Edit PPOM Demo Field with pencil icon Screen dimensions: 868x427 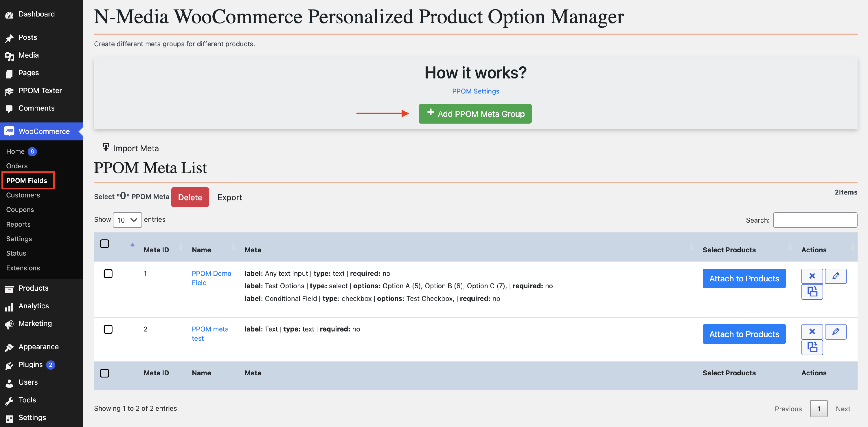click(x=836, y=276)
